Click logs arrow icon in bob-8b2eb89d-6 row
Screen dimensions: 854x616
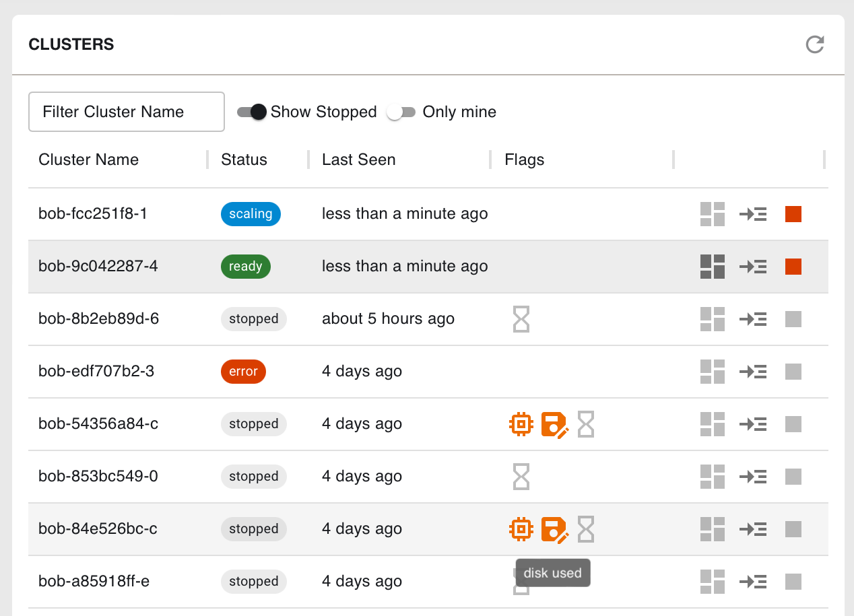[753, 320]
